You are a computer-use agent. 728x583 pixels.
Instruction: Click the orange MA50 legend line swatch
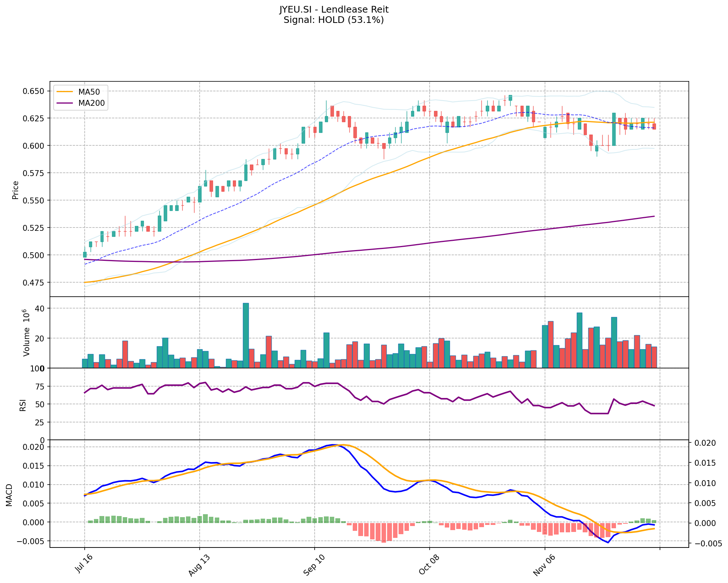click(65, 91)
